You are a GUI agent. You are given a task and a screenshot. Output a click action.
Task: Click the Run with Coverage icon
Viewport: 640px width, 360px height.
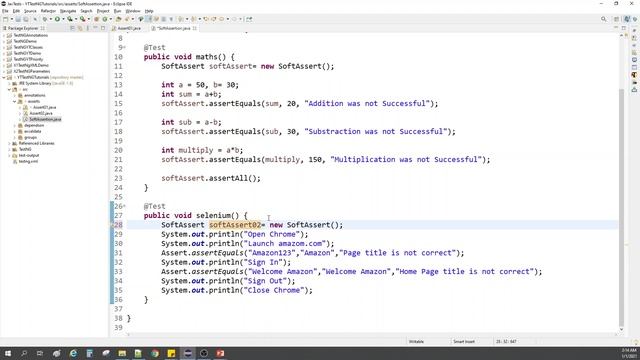tap(70, 19)
